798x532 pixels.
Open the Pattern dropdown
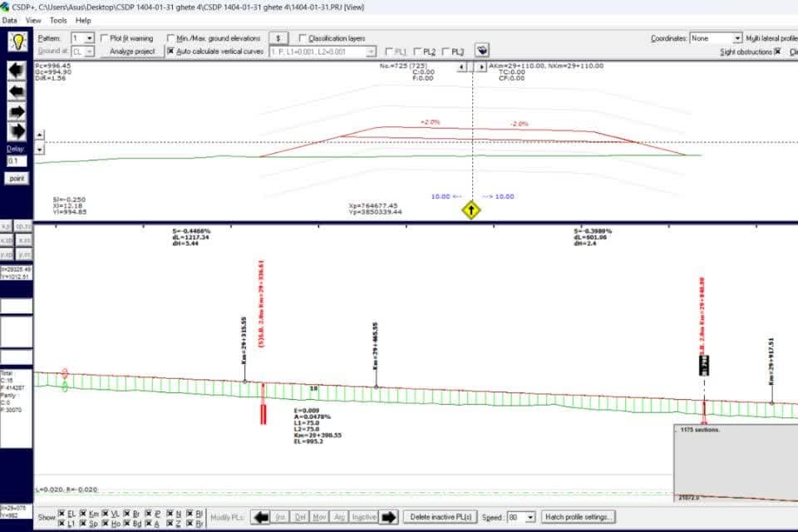[90, 38]
